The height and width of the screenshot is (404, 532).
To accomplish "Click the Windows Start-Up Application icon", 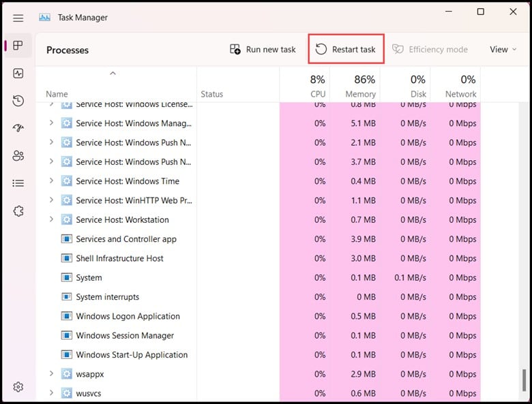I will [67, 355].
